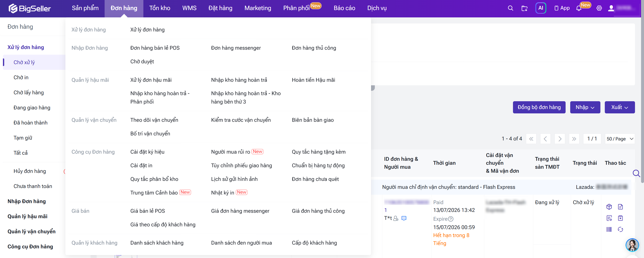Screen dimensions: 644x258
Task: Click the buyer message chat icon
Action: [404, 218]
